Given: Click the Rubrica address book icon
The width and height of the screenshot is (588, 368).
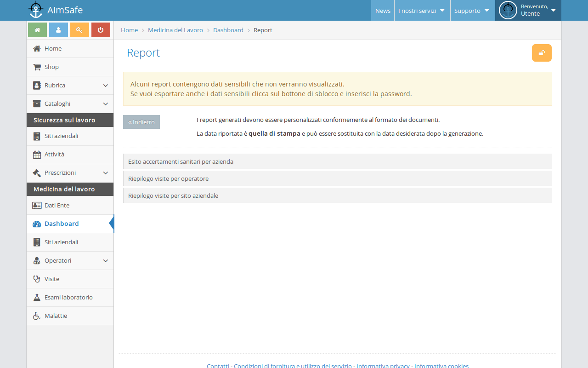Looking at the screenshot, I should tap(37, 85).
